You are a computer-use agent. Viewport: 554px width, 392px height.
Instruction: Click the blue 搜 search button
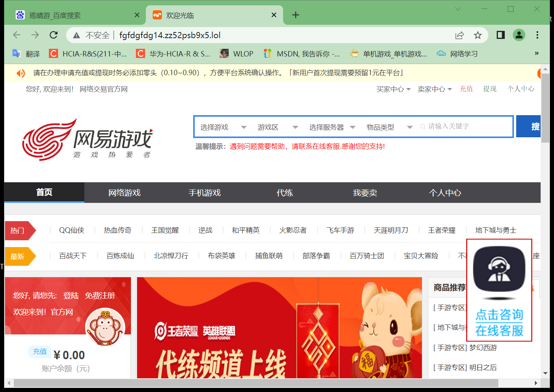(528, 126)
